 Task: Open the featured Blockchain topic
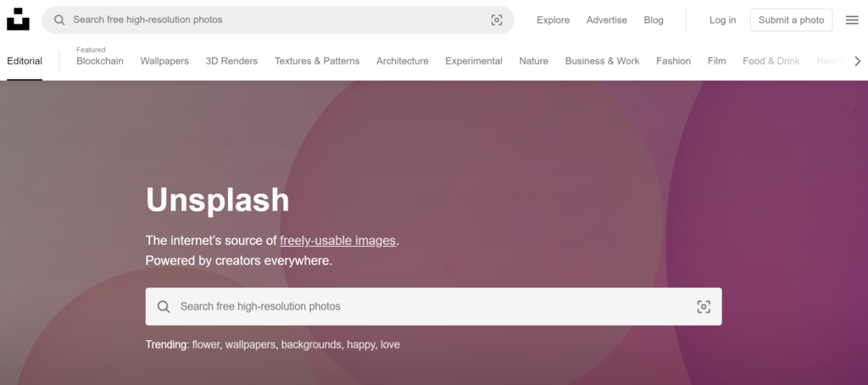pos(100,61)
